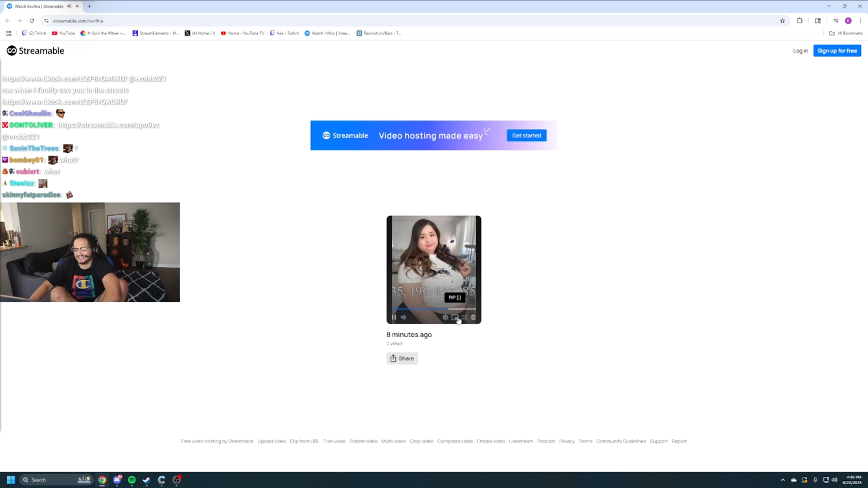The height and width of the screenshot is (488, 868).
Task: Open Chrome media controls icon
Action: [x=836, y=21]
